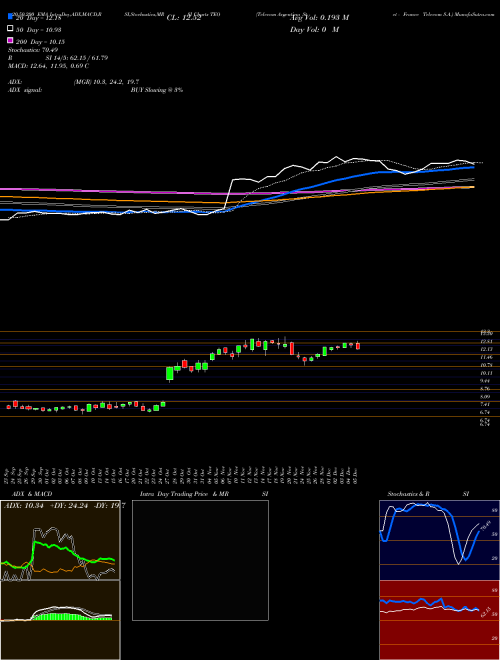
Task: Click the magenta 200 Day legend swatch
Action: tap(10, 41)
